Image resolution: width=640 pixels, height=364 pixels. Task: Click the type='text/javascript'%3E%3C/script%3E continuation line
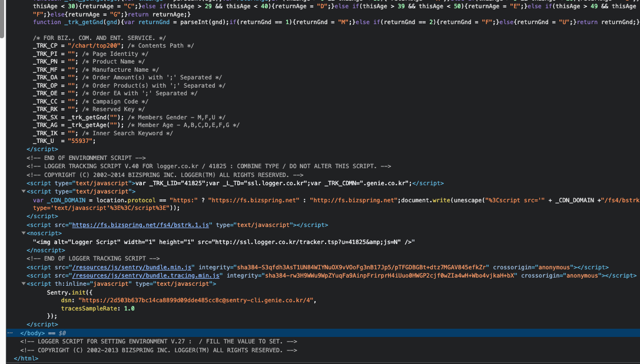(107, 208)
